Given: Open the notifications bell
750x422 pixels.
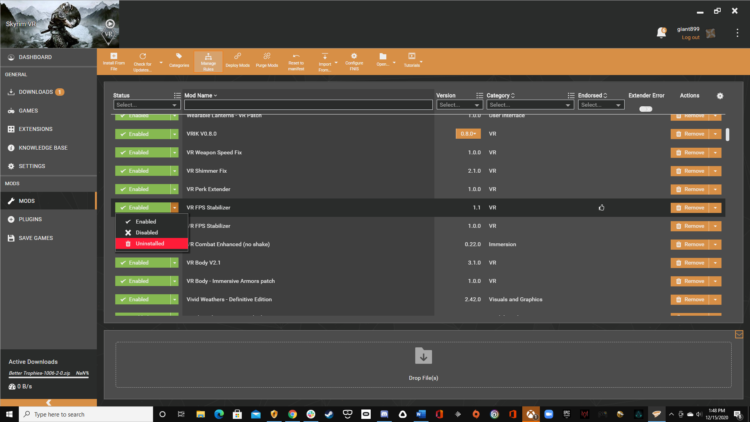Looking at the screenshot, I should pos(662,33).
